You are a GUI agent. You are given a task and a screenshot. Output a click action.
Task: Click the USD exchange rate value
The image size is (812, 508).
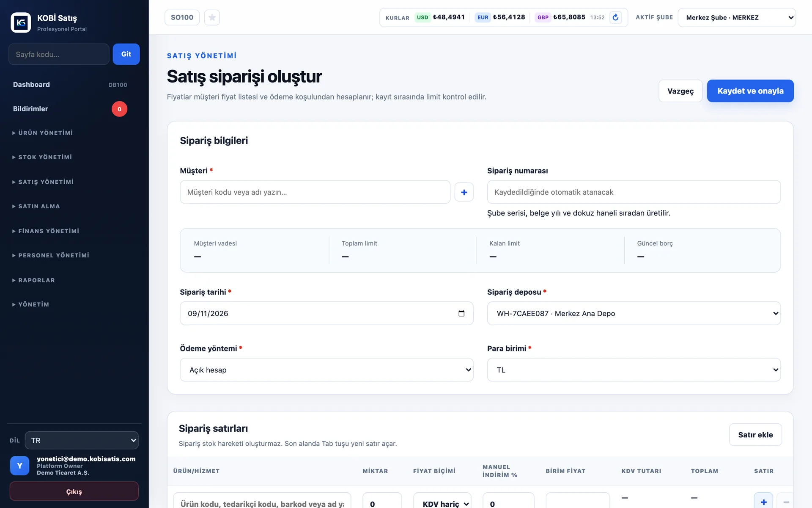click(449, 17)
